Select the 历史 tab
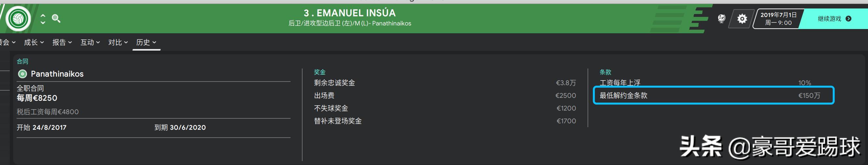 (146, 42)
